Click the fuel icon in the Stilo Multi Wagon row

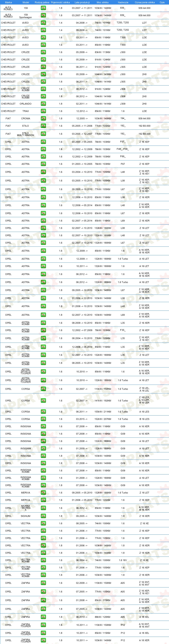(x=43, y=134)
